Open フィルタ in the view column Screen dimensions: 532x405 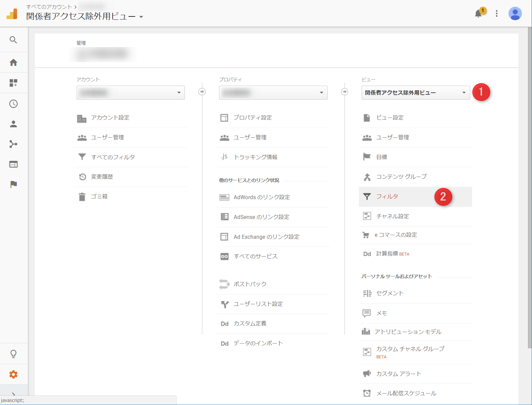(387, 196)
